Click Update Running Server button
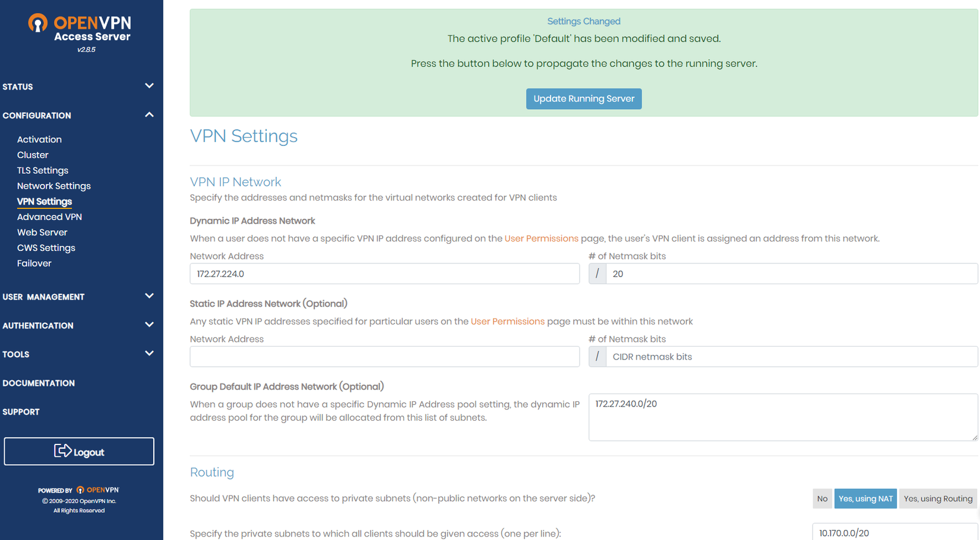Viewport: 980px width, 540px height. (x=584, y=99)
